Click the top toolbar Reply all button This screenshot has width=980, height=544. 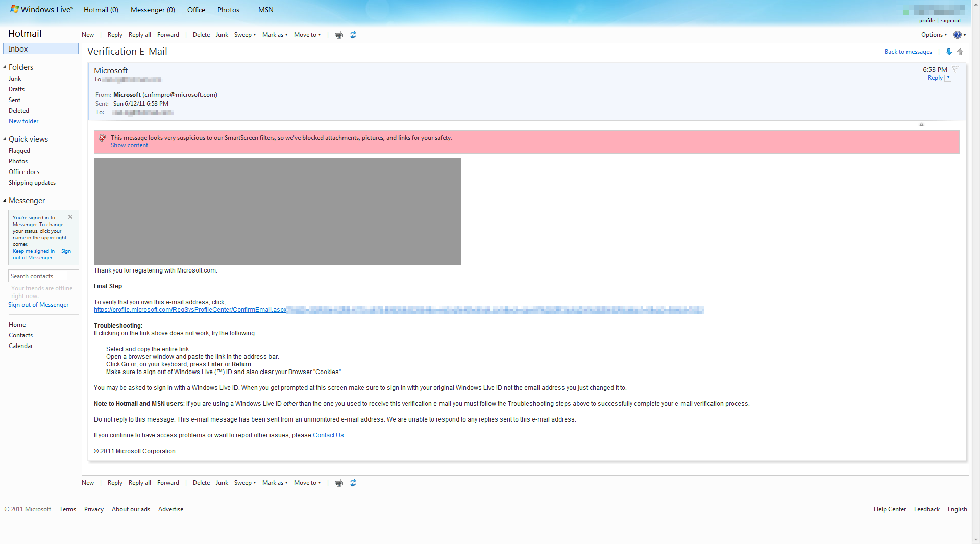coord(140,35)
